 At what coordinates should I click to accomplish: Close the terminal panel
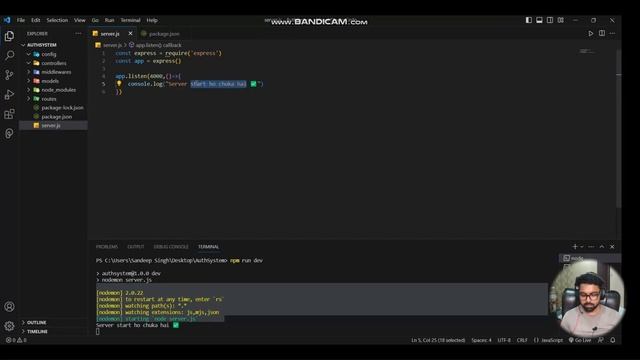click(612, 247)
